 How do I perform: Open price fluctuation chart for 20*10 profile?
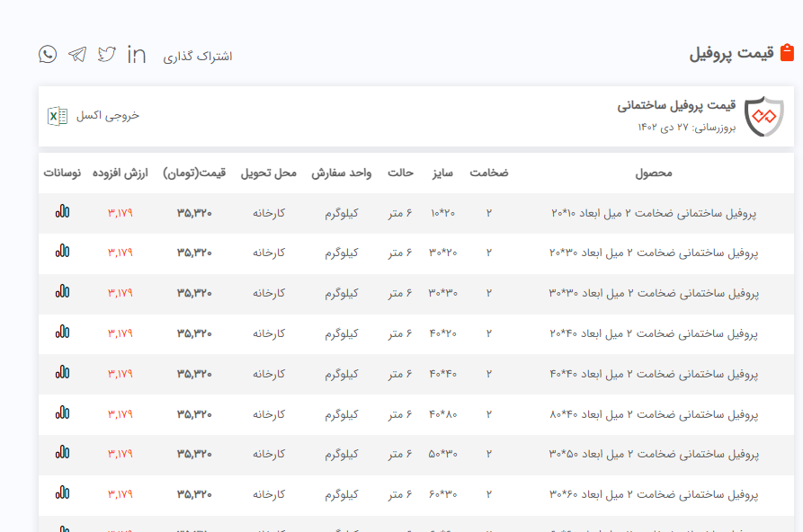[62, 213]
